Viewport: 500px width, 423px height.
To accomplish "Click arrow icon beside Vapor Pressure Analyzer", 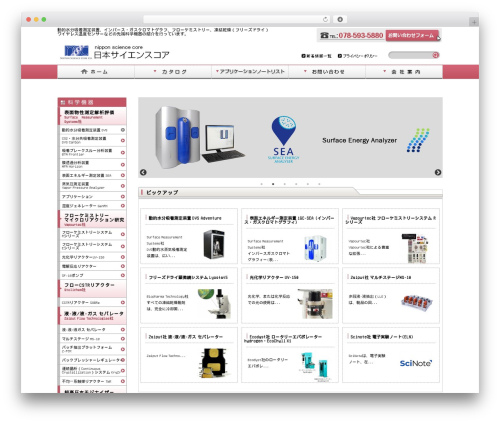I will (123, 186).
